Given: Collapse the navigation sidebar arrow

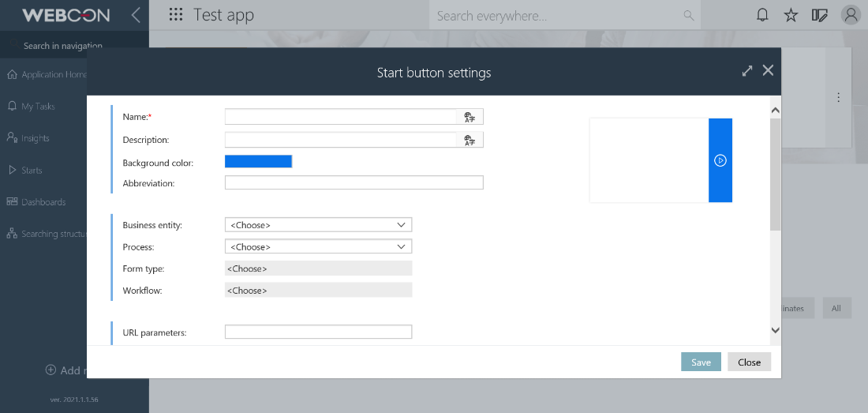Looking at the screenshot, I should 136,15.
